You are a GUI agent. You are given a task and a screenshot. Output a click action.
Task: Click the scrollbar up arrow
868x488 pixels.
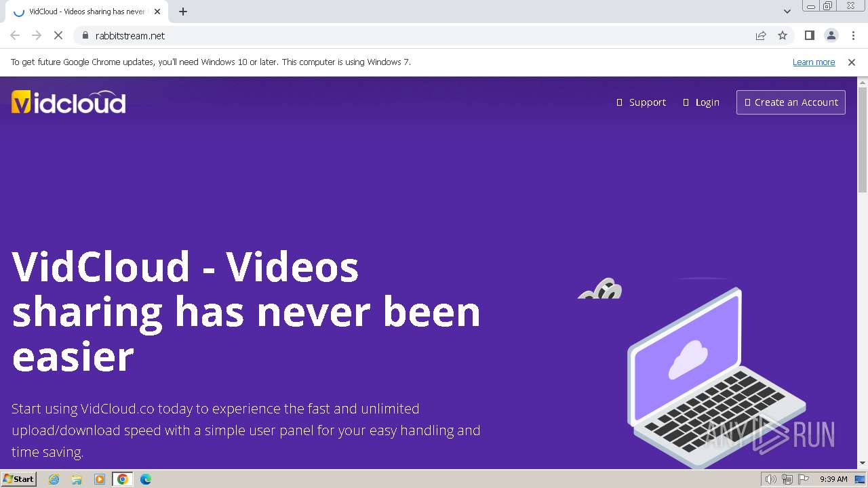[x=863, y=82]
